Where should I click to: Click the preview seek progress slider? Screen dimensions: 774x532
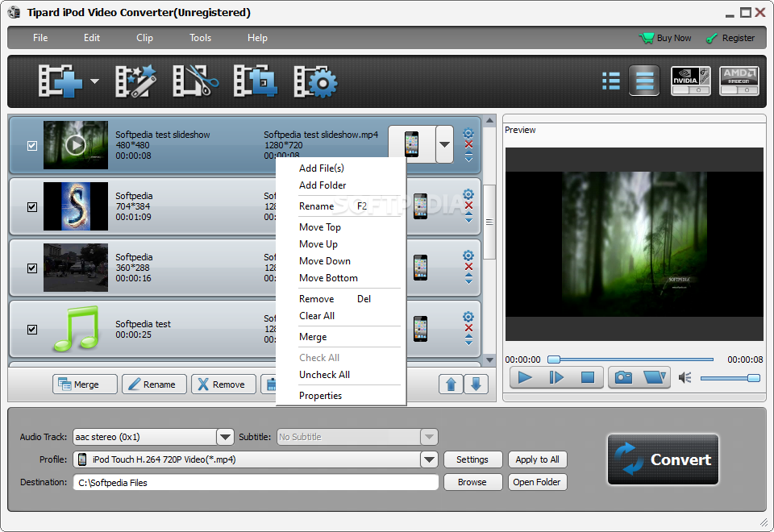630,360
